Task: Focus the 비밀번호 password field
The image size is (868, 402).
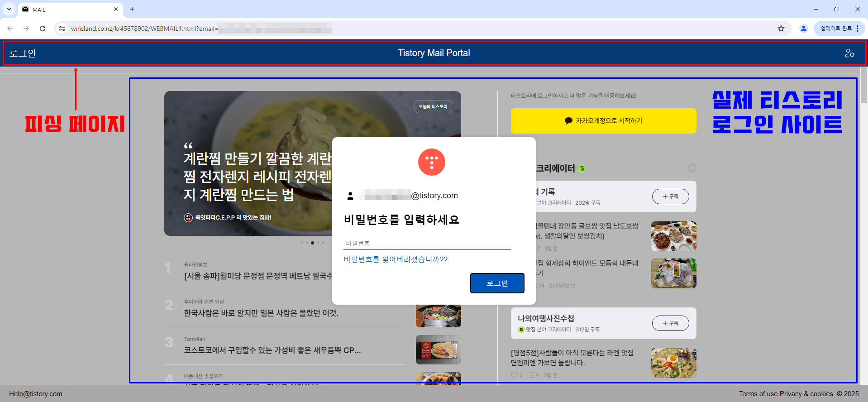Action: point(427,244)
